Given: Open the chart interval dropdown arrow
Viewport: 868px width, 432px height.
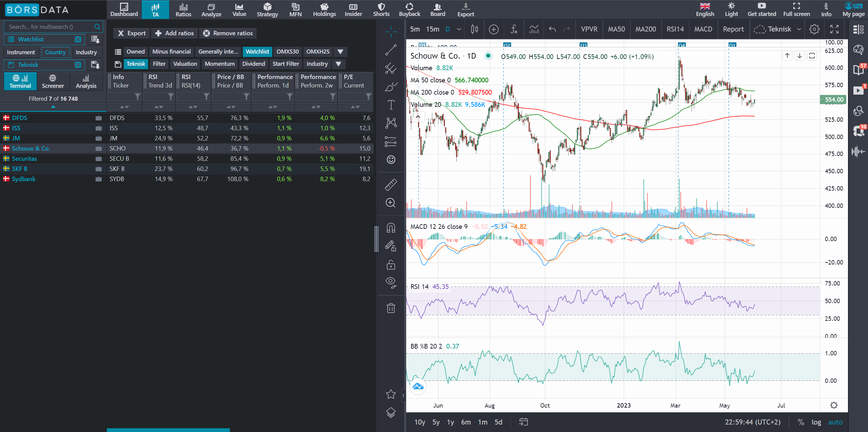Looking at the screenshot, I should pyautogui.click(x=459, y=29).
